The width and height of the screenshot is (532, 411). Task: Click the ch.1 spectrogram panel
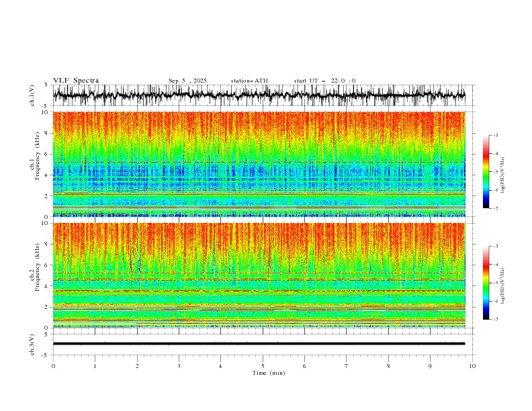[259, 164]
